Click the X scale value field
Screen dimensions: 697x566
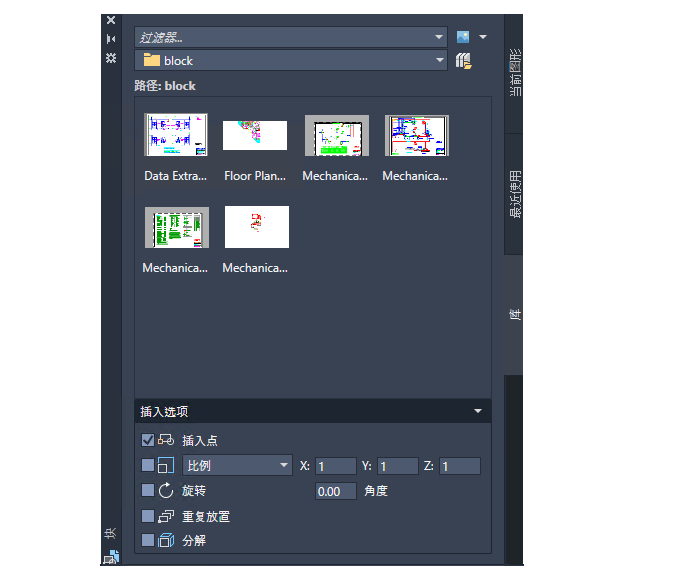click(x=336, y=466)
